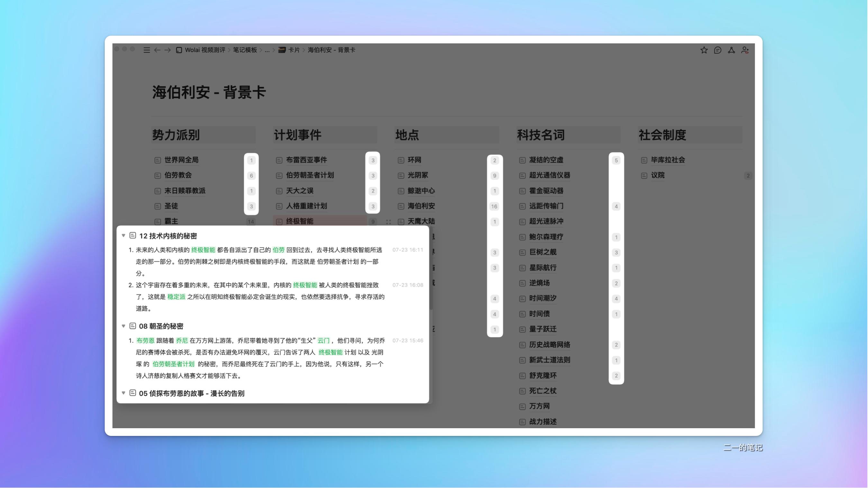Screen dimensions: 868x488
Task: Open the page relation graph icon
Action: tap(731, 50)
